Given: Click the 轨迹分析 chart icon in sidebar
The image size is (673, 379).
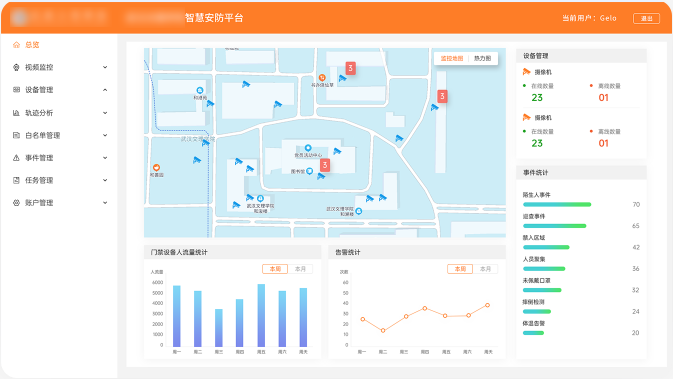Looking at the screenshot, I should pyautogui.click(x=16, y=113).
